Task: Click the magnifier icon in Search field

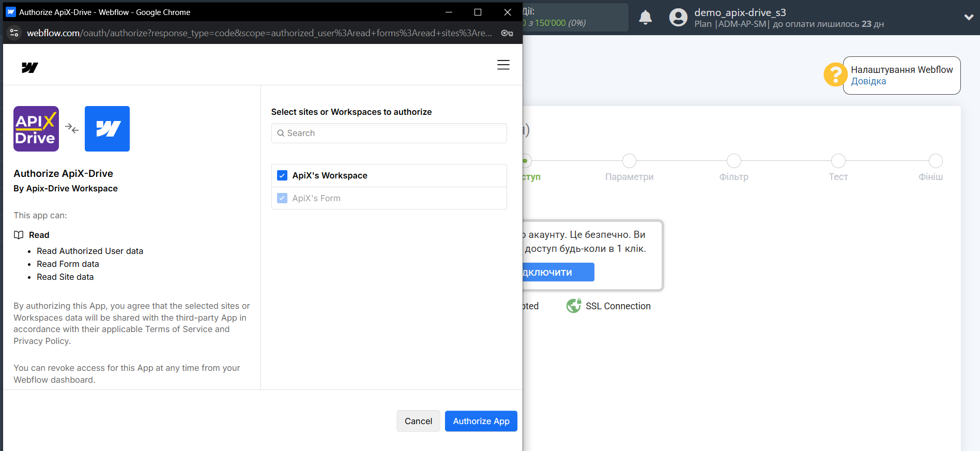Action: (281, 133)
